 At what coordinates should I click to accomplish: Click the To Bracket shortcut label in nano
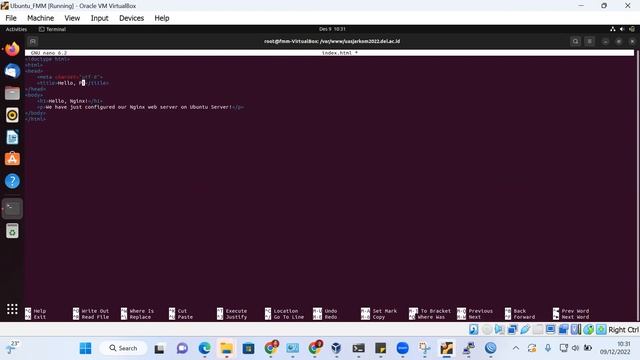pyautogui.click(x=436, y=311)
